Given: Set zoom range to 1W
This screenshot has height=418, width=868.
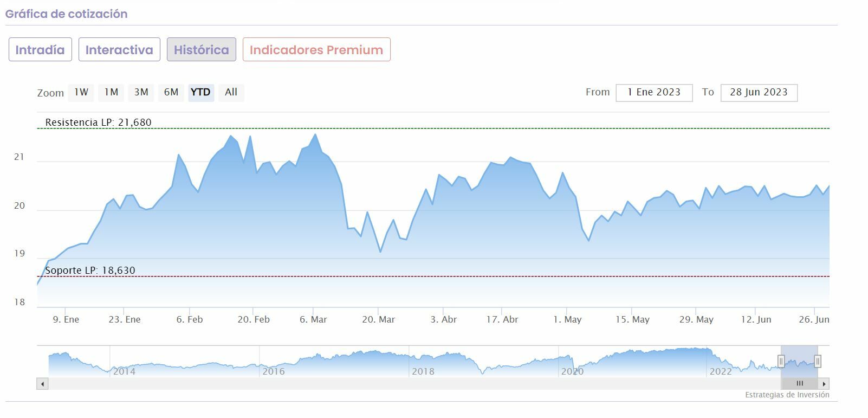Looking at the screenshot, I should 81,92.
